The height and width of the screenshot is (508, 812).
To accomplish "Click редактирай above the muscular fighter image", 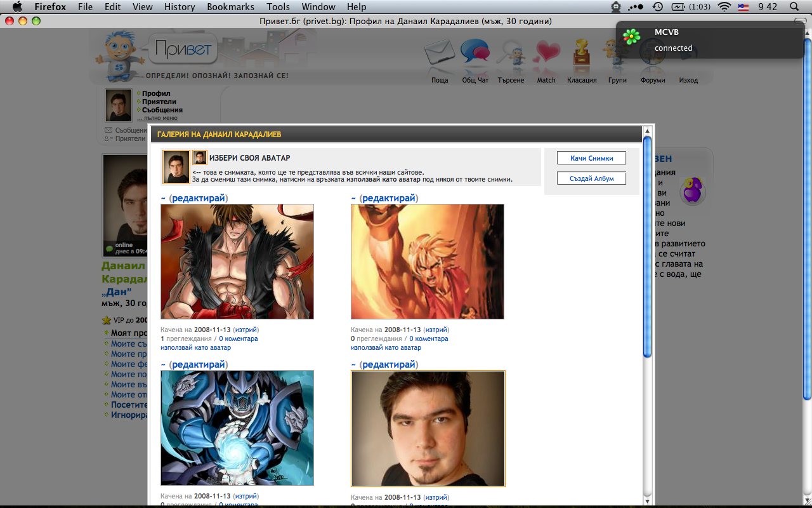I will (x=199, y=198).
